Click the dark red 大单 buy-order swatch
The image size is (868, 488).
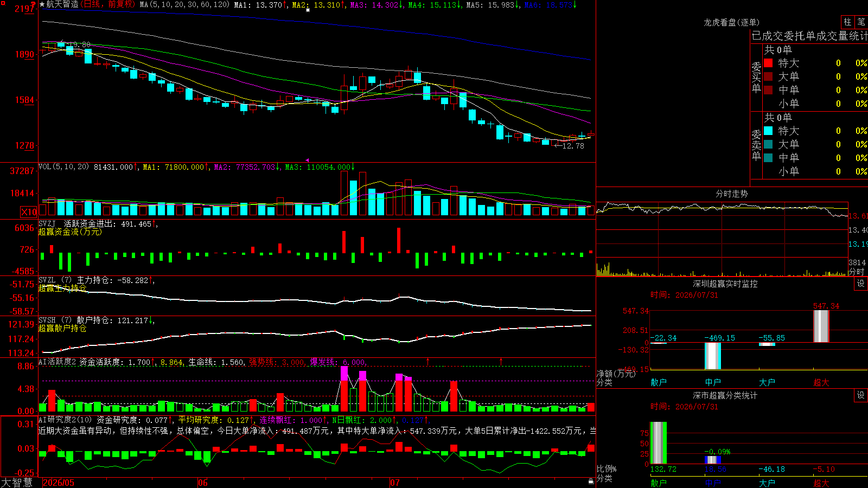[768, 76]
